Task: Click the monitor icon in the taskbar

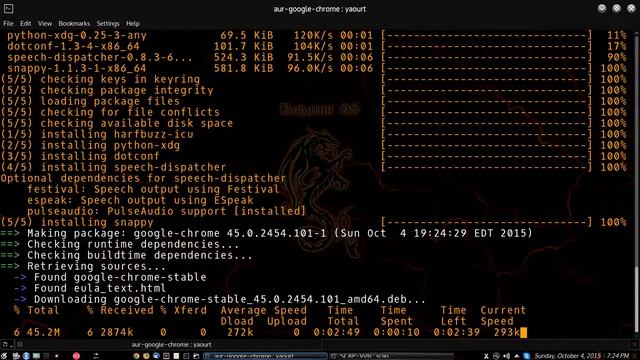Action: pyautogui.click(x=36, y=356)
